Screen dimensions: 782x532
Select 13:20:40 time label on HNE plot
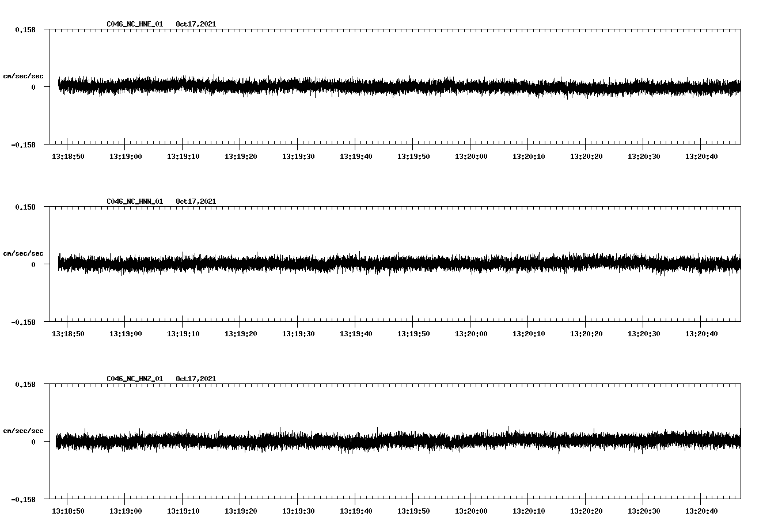[x=701, y=156]
